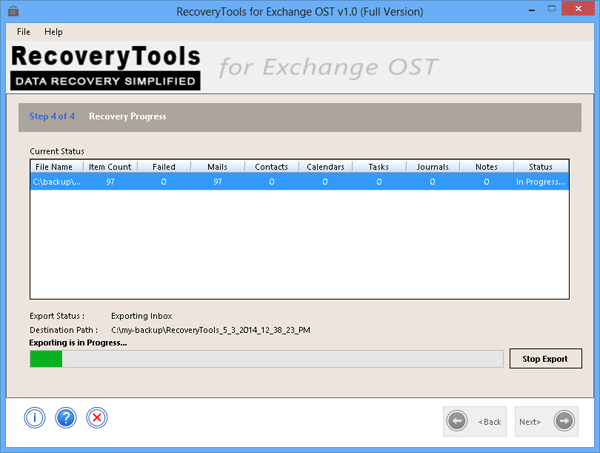Stop the export with Stop Export

pos(545,358)
